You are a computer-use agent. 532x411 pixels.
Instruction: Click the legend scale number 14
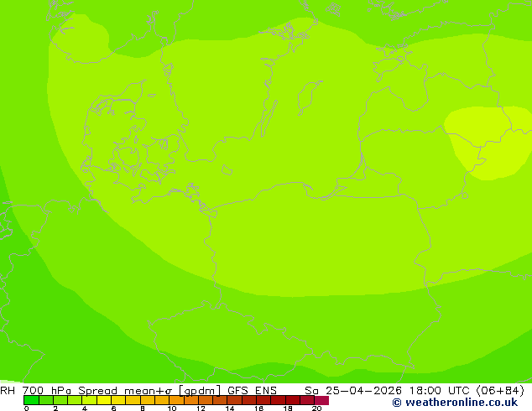point(230,408)
